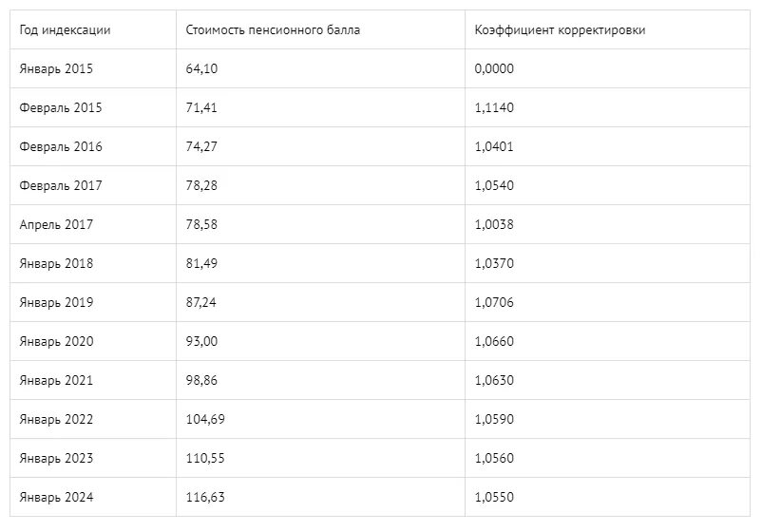Click coefficient value 1,0630
The width and height of the screenshot is (762, 532).
(x=494, y=380)
